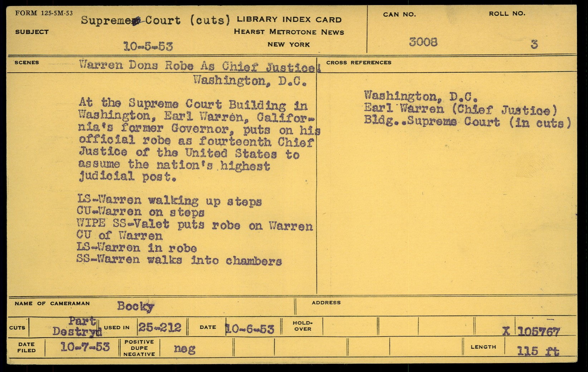The height and width of the screenshot is (372, 588).
Task: Select the shot "SS-Warren walks into chambers"
Action: coord(179,260)
